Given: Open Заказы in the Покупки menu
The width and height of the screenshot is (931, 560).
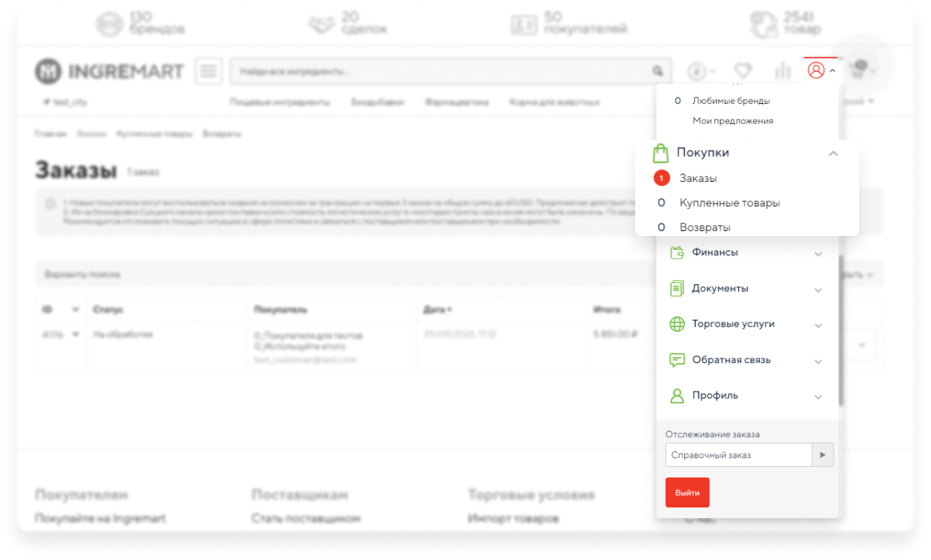Looking at the screenshot, I should [x=698, y=178].
